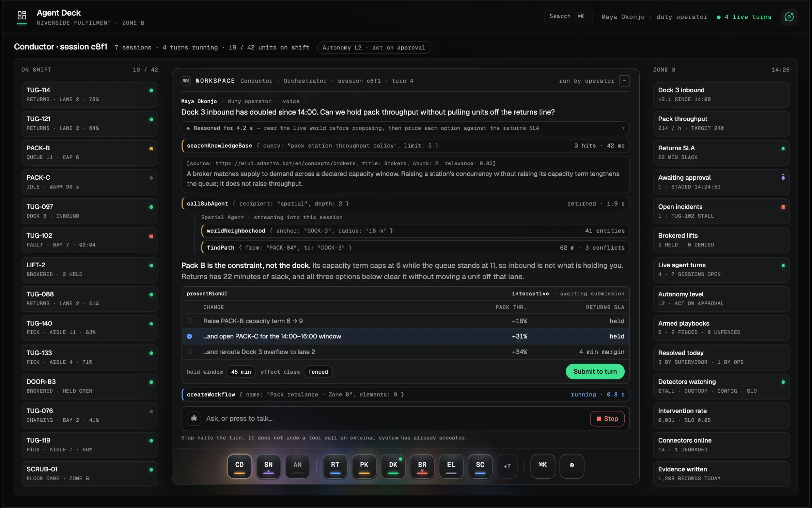Select the PACK-B queue card
This screenshot has height=508, width=812.
click(x=90, y=152)
